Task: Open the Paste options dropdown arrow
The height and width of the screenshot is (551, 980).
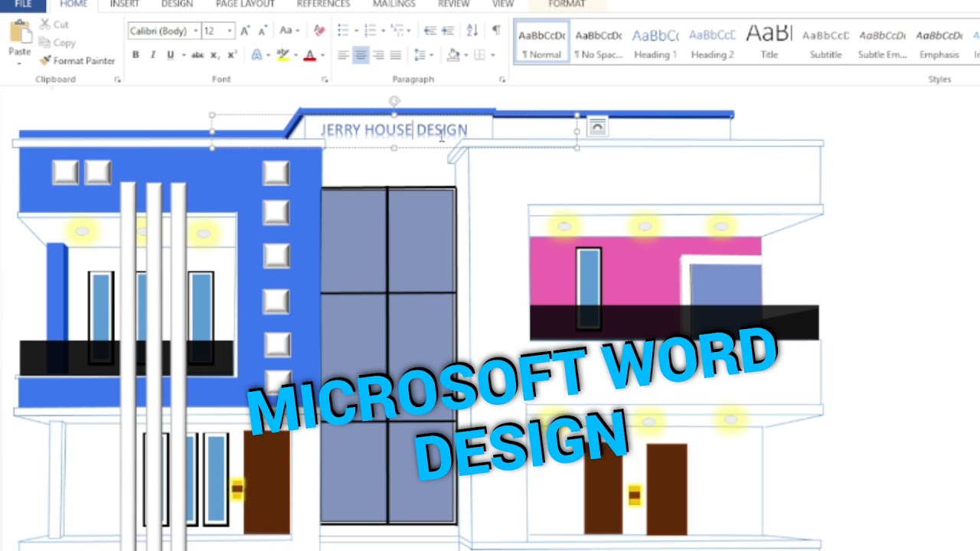Action: [20, 64]
